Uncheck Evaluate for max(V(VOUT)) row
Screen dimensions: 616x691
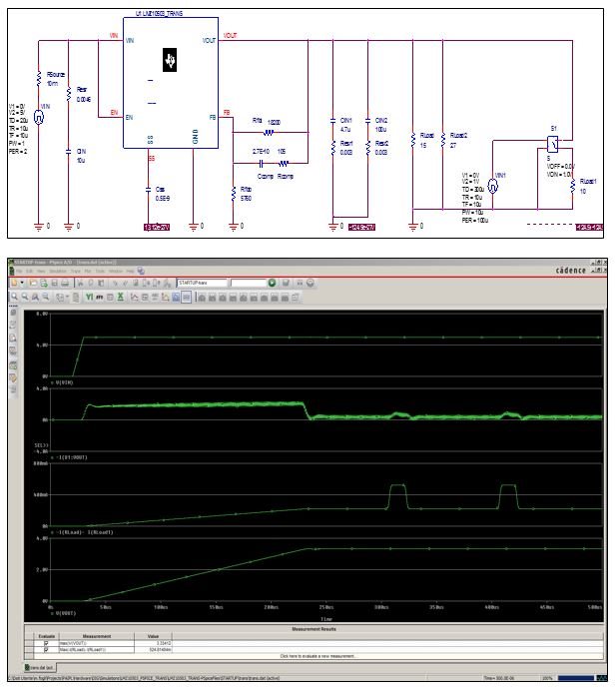pyautogui.click(x=46, y=643)
